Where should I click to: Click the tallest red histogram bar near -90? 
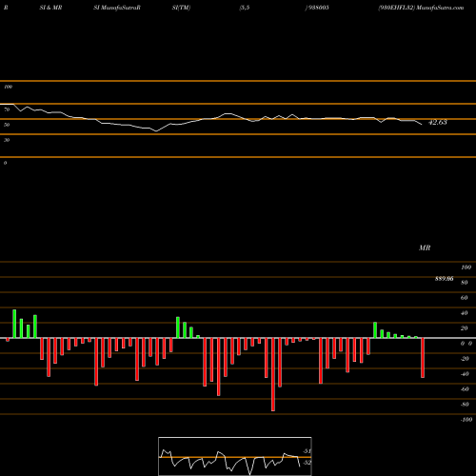273,374
